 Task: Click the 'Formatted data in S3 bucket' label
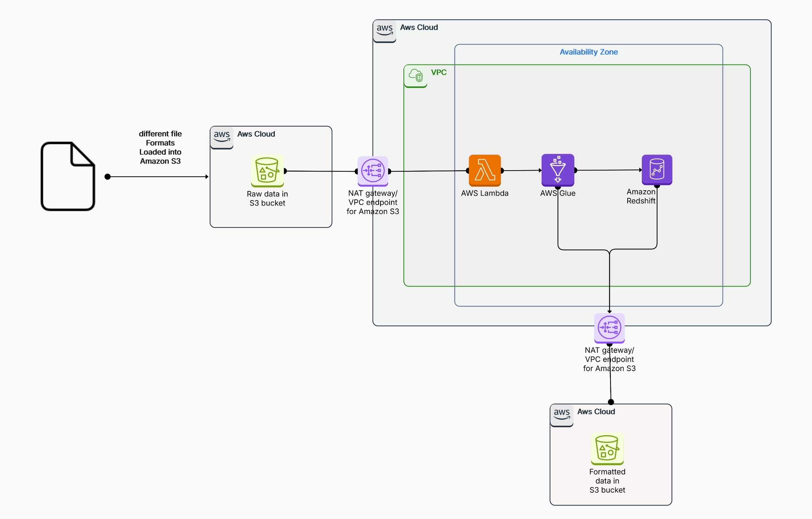[x=608, y=481]
